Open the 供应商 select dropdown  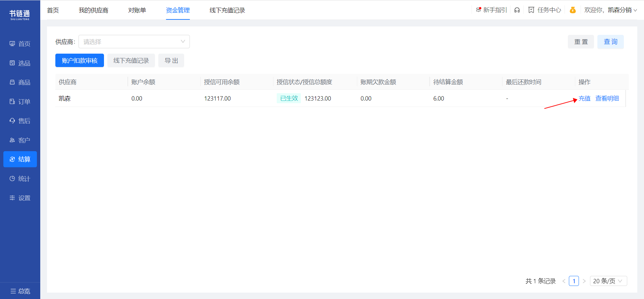134,42
